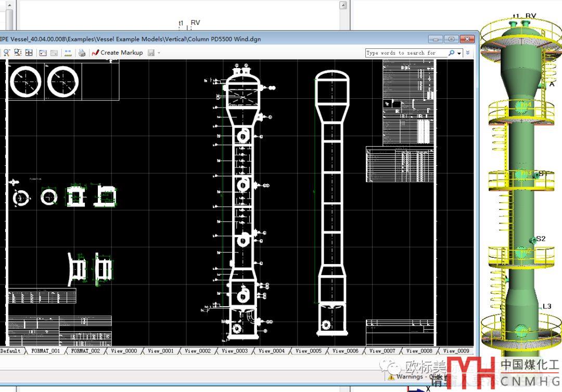Maximize the drawing viewer window
The width and height of the screenshot is (562, 392).
[451, 39]
